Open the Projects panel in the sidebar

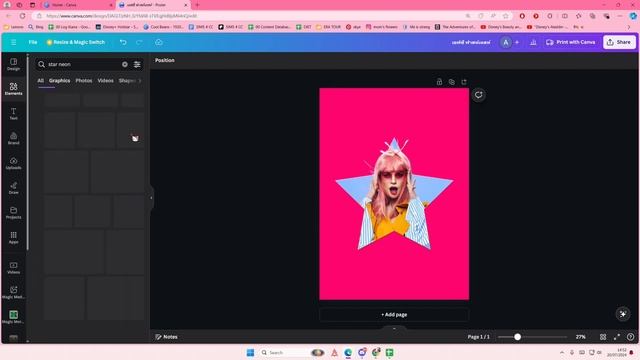click(x=13, y=213)
